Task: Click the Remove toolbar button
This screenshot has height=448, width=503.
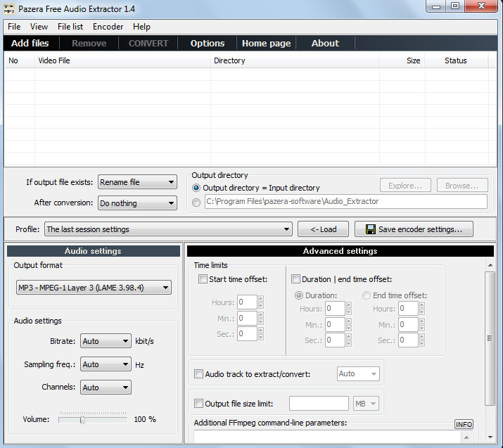Action: click(89, 44)
